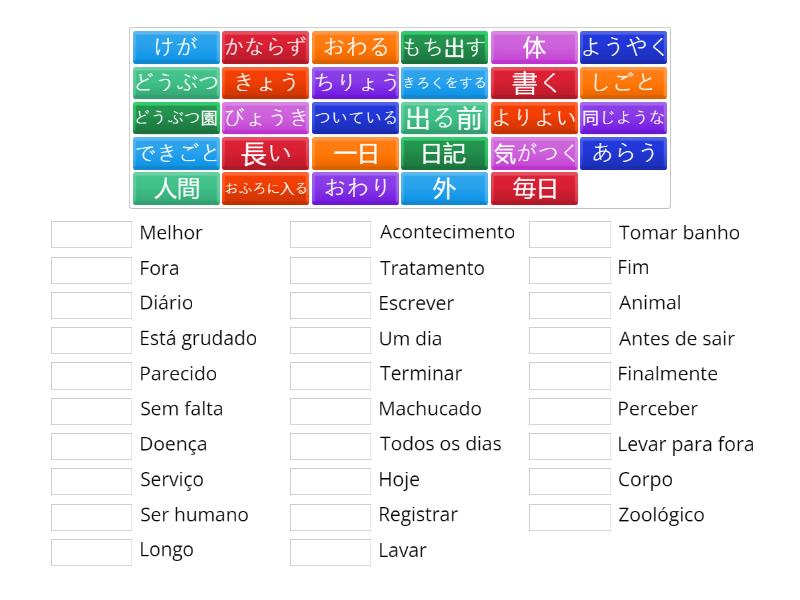Viewport: 800px width, 600px height.
Task: Click the empty box beside Longo
Action: click(91, 551)
